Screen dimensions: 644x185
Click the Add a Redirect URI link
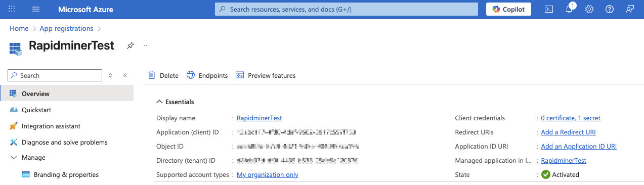tap(568, 132)
